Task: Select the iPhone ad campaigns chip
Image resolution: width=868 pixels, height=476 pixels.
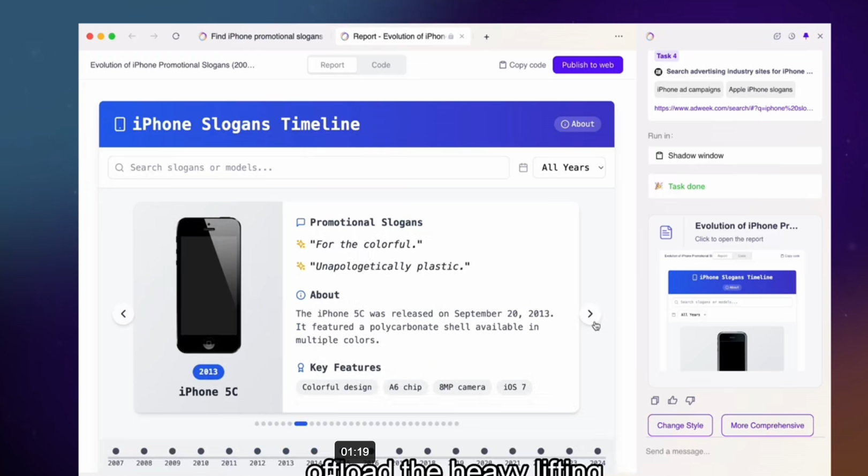Action: pyautogui.click(x=689, y=89)
